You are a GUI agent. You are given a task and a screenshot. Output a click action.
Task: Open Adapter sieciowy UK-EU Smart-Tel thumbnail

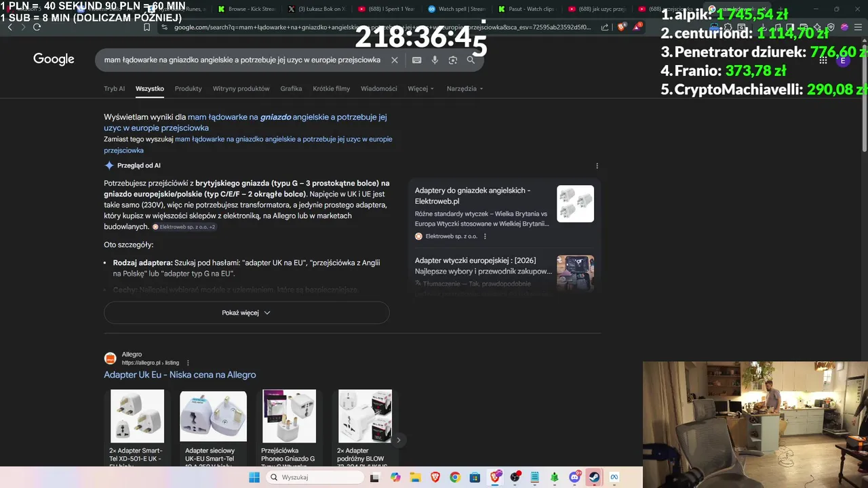[x=213, y=416]
